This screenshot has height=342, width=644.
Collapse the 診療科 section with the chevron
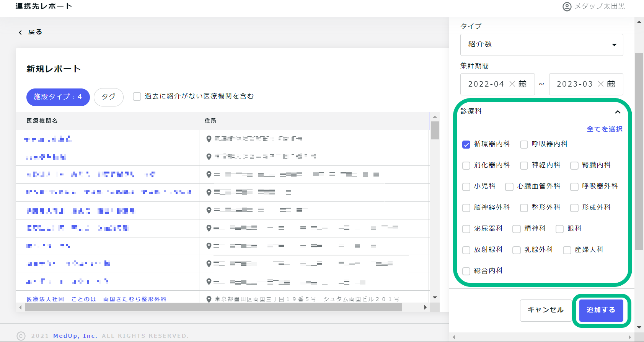tap(617, 112)
